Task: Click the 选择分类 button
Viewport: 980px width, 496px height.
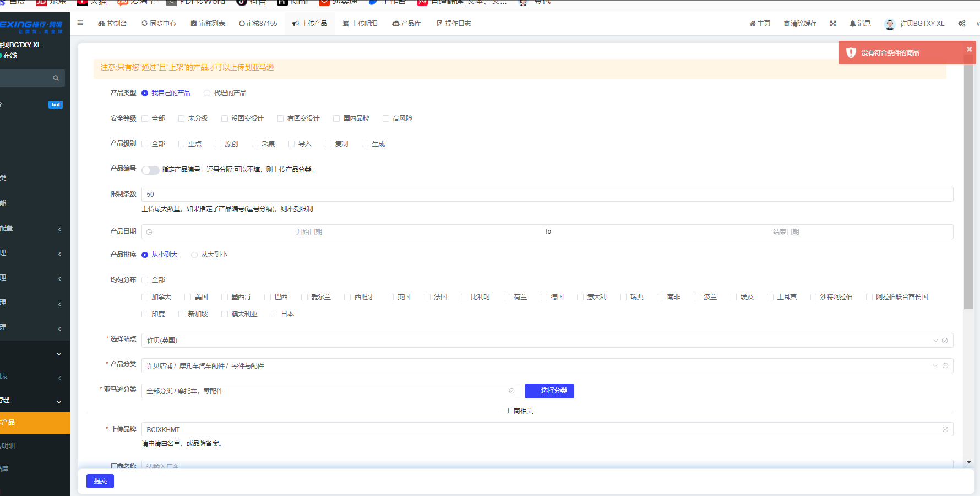Action: [549, 391]
